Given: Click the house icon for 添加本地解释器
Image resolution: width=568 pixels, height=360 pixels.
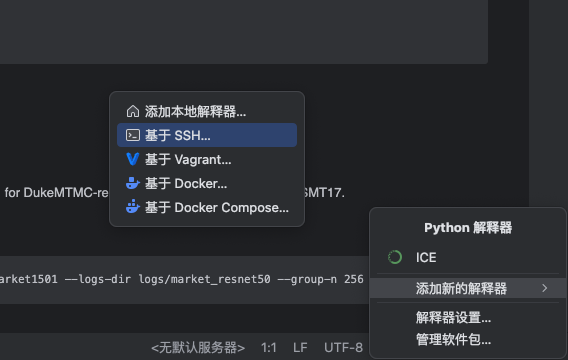Looking at the screenshot, I should [x=133, y=112].
